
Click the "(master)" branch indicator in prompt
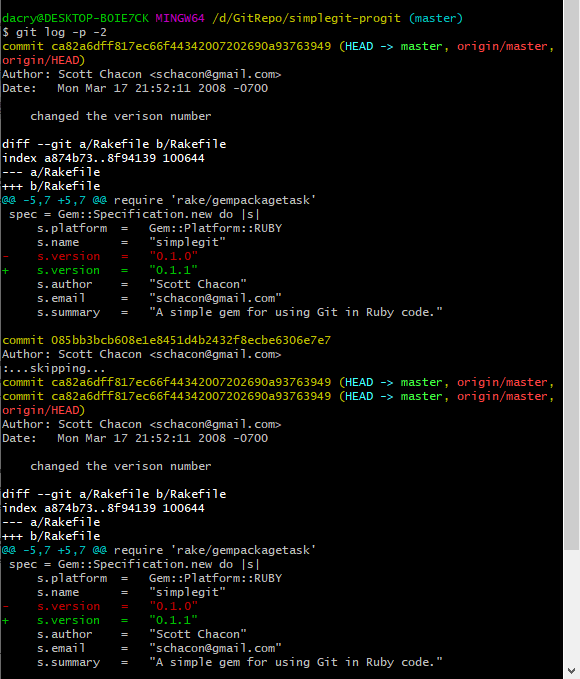click(x=436, y=18)
